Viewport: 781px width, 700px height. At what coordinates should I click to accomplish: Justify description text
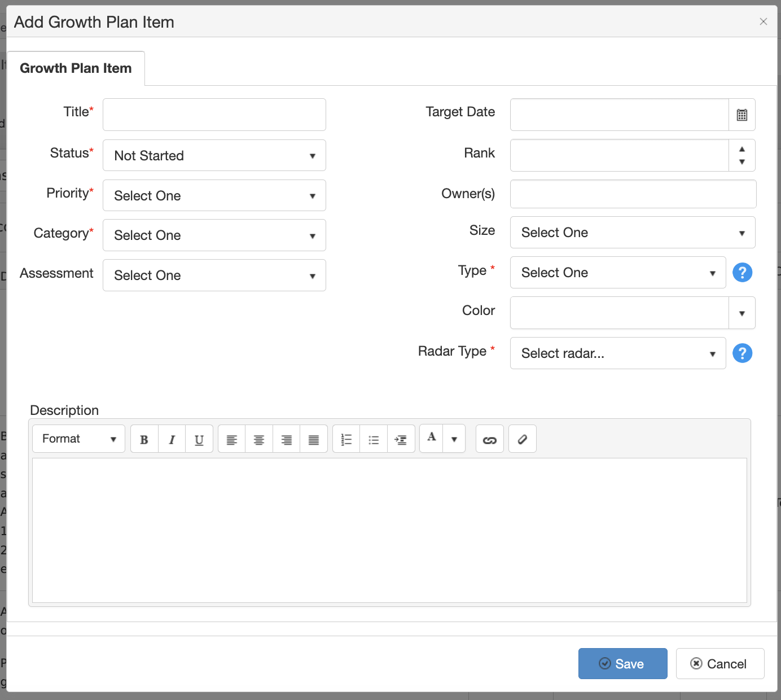314,439
